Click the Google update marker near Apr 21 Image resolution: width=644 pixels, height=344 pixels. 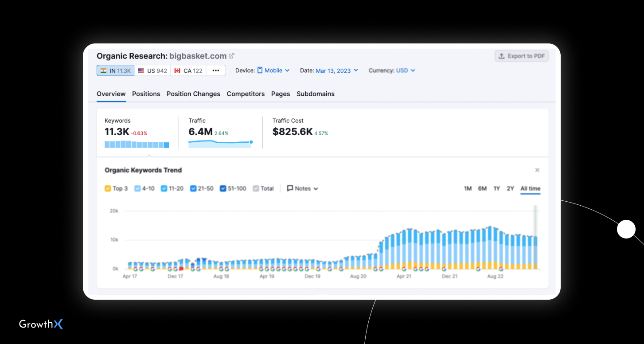(404, 269)
